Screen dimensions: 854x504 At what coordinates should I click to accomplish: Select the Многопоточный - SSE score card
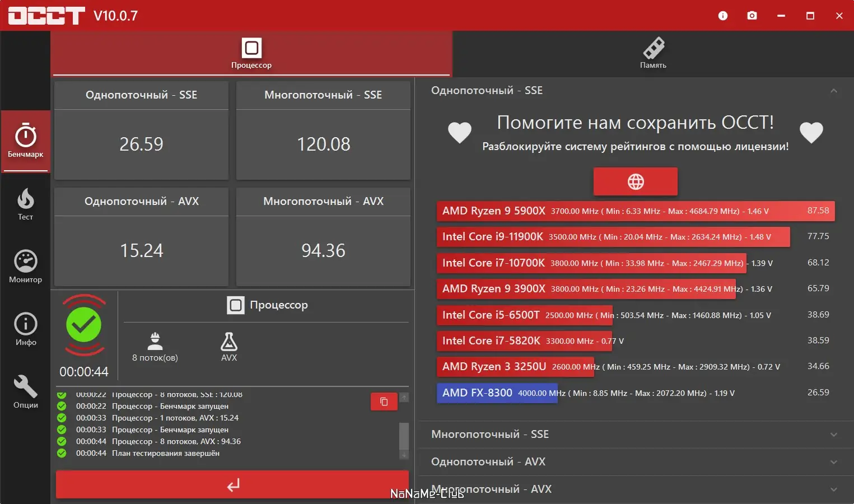point(323,130)
